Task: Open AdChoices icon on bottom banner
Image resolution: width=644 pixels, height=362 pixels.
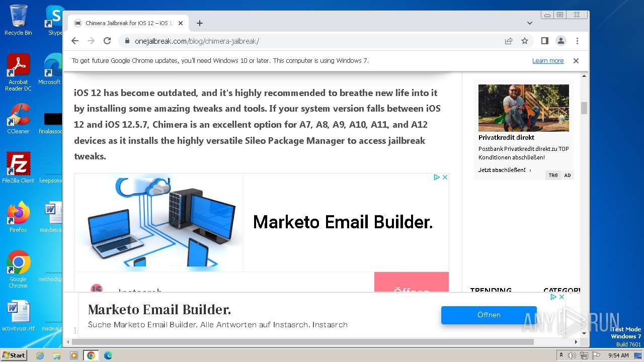Action: (553, 297)
